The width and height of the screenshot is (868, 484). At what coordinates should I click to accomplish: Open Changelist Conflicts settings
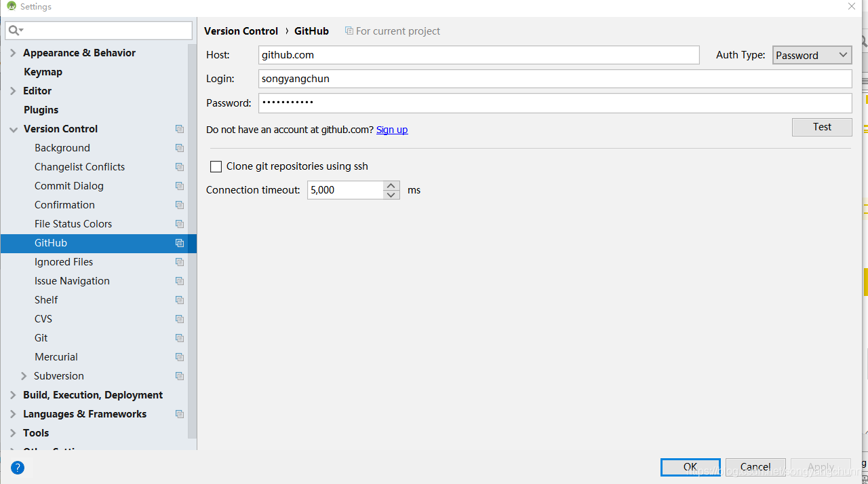click(79, 167)
